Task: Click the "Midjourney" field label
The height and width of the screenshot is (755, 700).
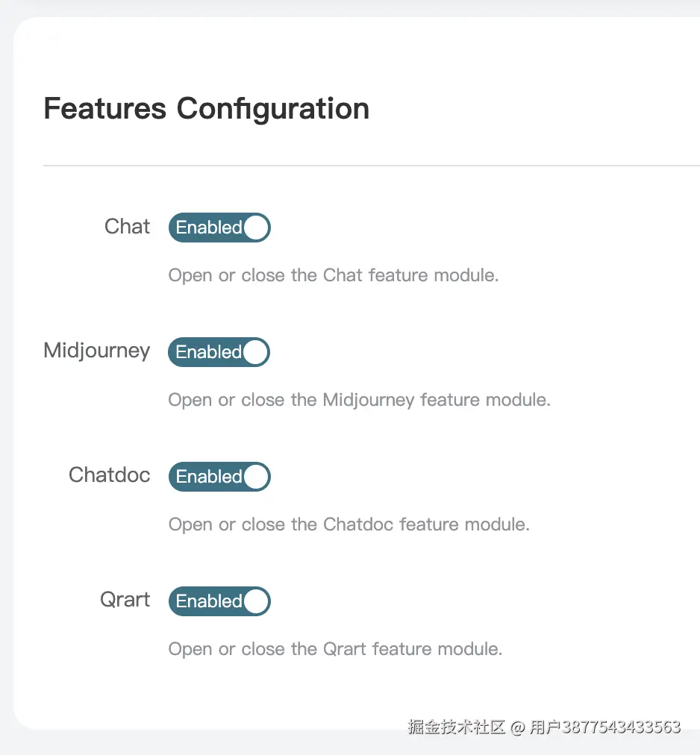Action: coord(97,351)
